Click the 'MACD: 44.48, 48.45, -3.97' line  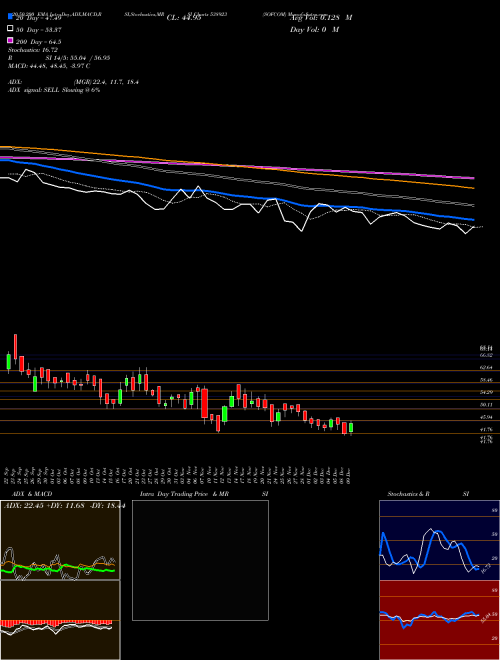pos(49,66)
